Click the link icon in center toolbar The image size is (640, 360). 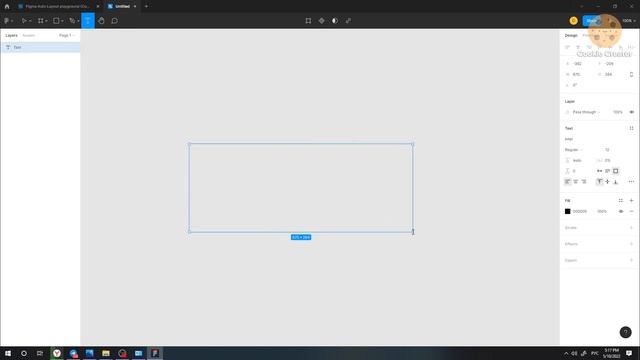coord(348,21)
